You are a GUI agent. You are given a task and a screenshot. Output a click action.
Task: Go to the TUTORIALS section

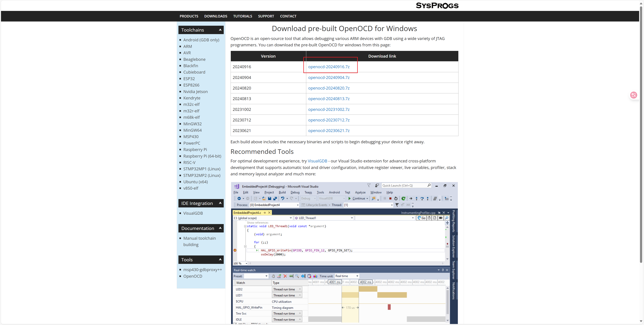243,16
